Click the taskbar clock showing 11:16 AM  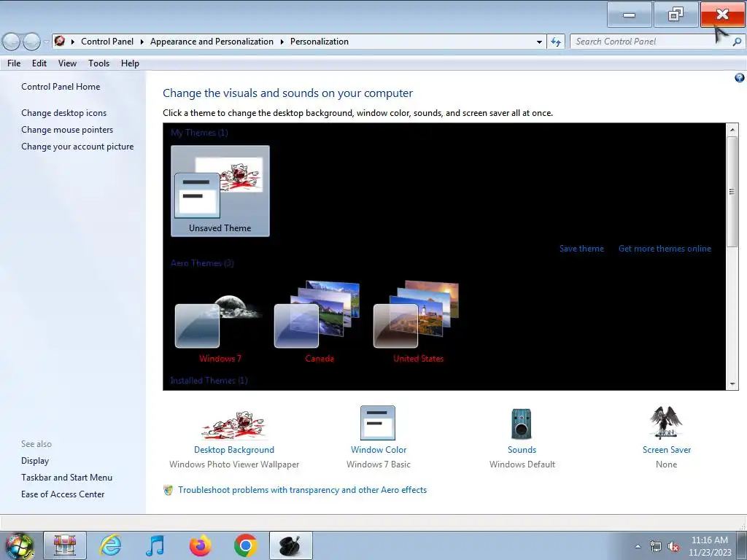pos(709,546)
